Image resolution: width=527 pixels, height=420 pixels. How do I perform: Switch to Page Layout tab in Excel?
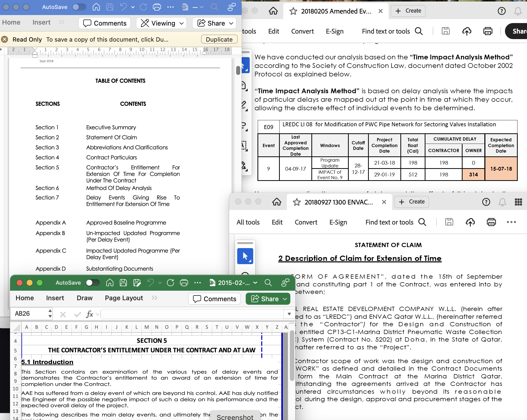point(124,298)
